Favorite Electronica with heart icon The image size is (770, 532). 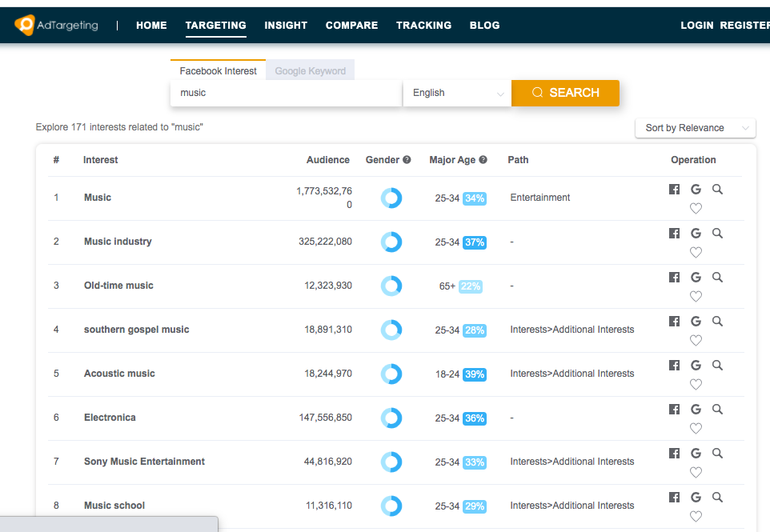[x=696, y=429]
